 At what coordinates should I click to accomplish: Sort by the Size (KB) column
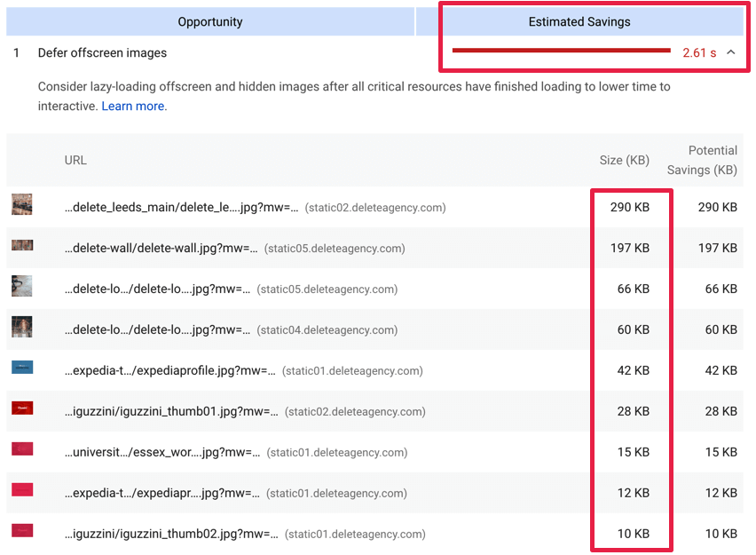click(x=624, y=160)
